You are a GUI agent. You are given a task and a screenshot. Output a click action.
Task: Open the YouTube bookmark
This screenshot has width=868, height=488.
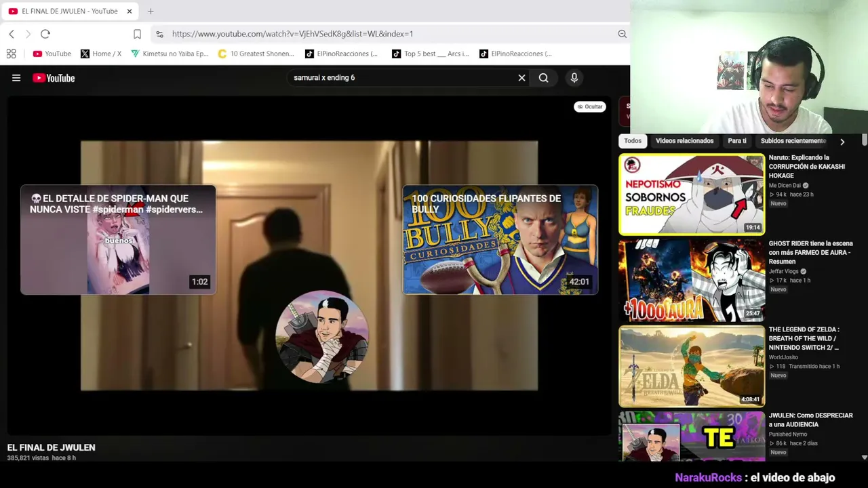pos(52,54)
